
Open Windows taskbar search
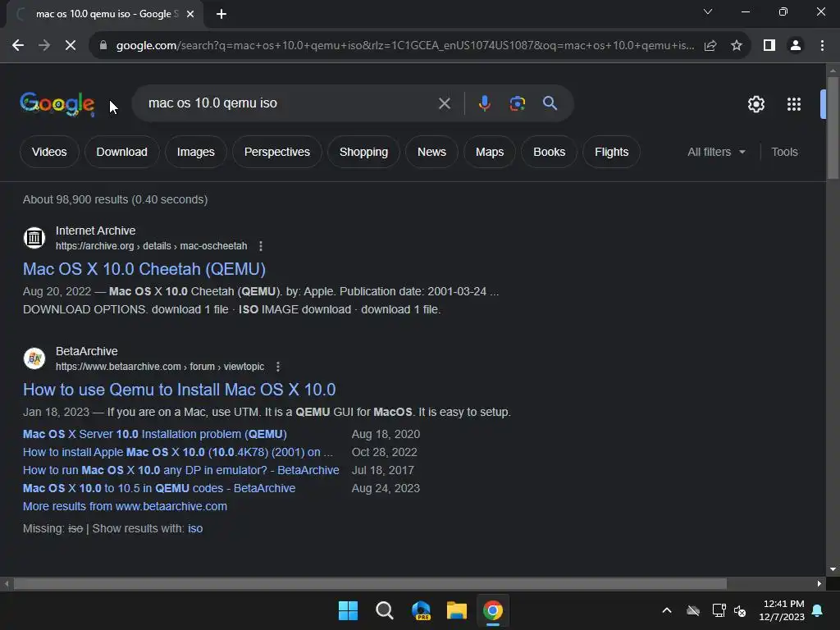[384, 610]
